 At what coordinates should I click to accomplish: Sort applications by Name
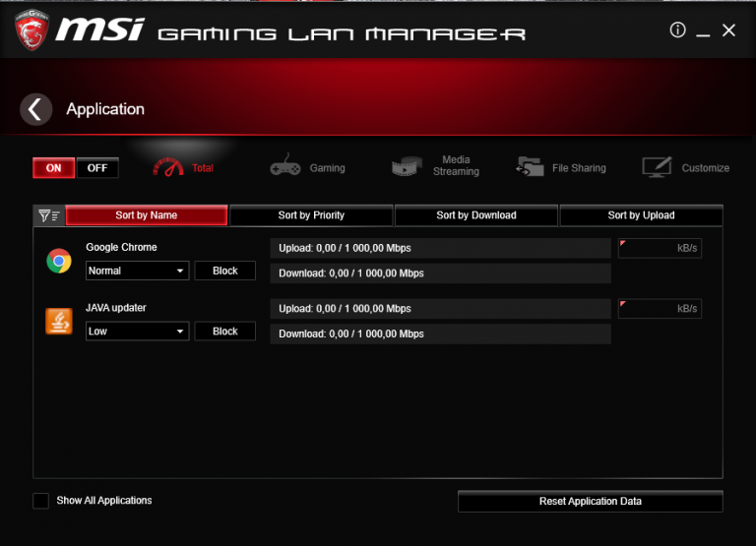pos(147,215)
